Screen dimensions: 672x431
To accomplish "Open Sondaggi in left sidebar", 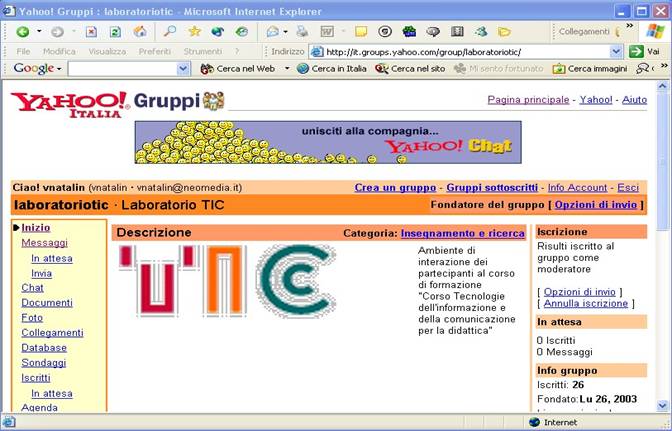I will [x=44, y=363].
